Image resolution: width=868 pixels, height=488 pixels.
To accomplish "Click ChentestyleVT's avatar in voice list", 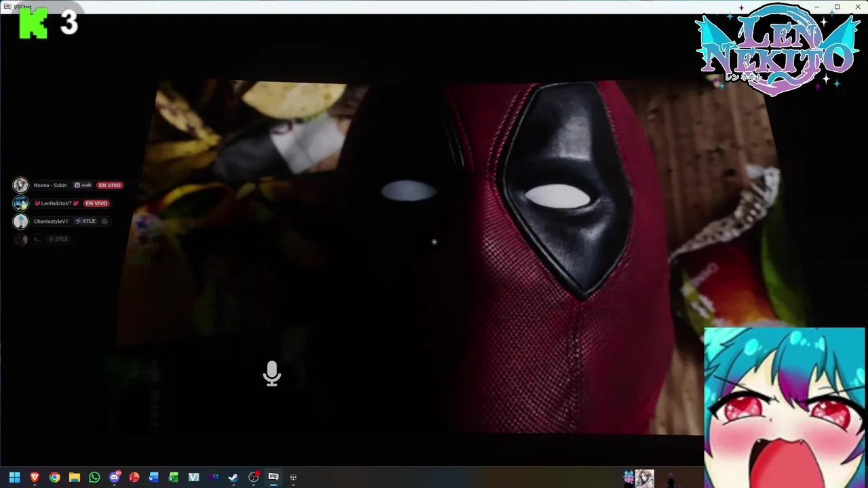I will point(21,221).
